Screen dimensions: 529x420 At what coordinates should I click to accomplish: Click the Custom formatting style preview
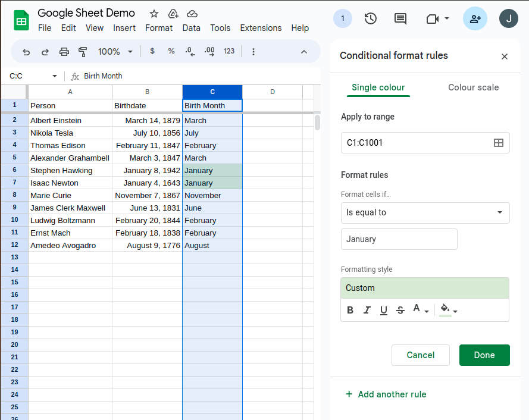tap(425, 288)
